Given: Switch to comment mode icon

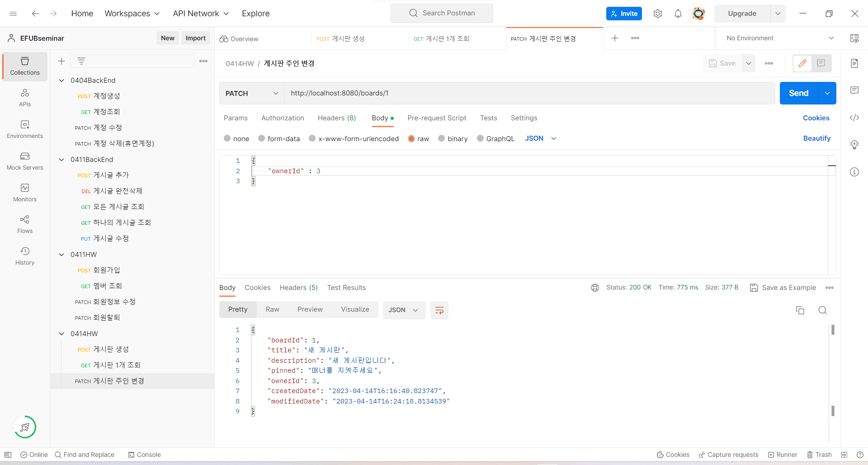Looking at the screenshot, I should click(x=821, y=63).
